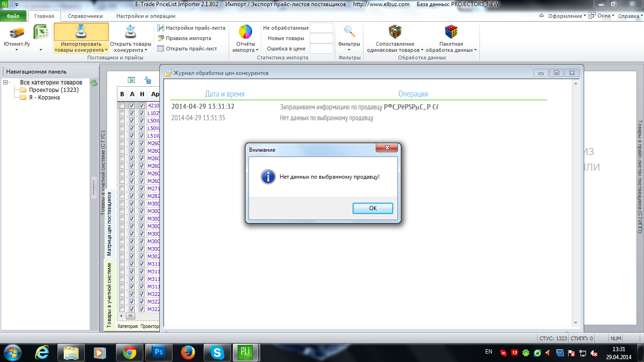Switch to the Главная ribbon tab
Viewport: 644px width, 362px height.
click(x=44, y=16)
